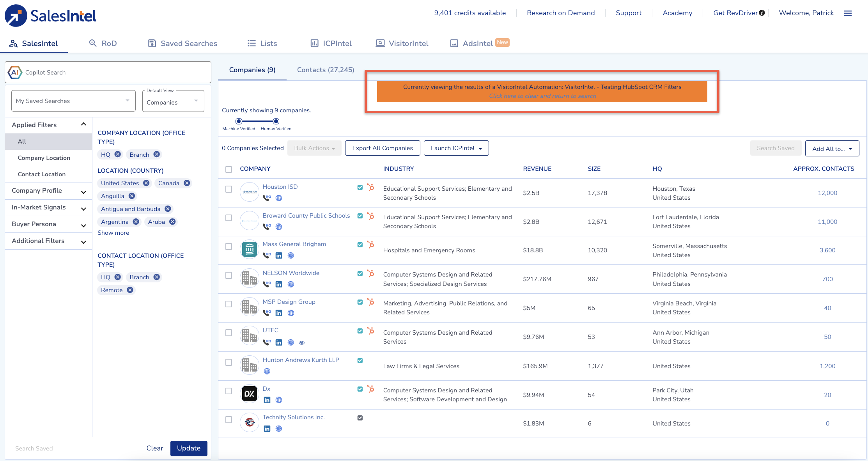Open the hamburger menu beside Welcome, Patrick
This screenshot has width=868, height=461.
click(848, 13)
